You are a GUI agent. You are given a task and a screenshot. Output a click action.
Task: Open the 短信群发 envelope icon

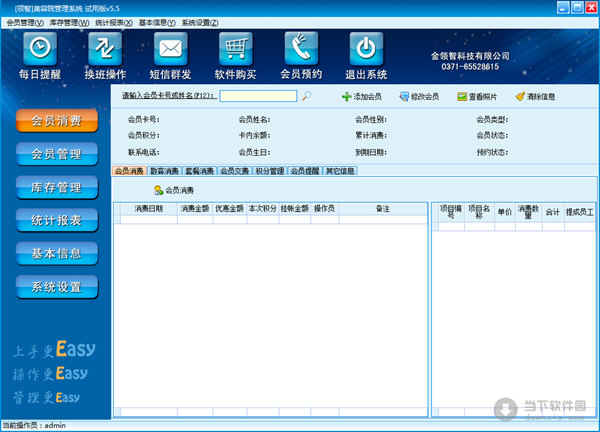click(x=171, y=49)
